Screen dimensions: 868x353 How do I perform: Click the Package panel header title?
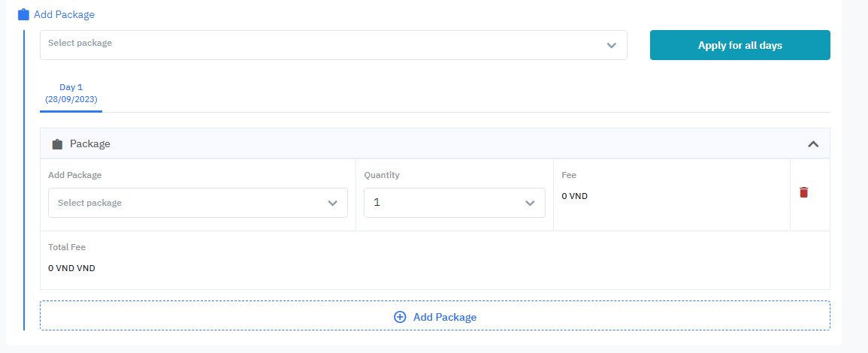tap(89, 143)
